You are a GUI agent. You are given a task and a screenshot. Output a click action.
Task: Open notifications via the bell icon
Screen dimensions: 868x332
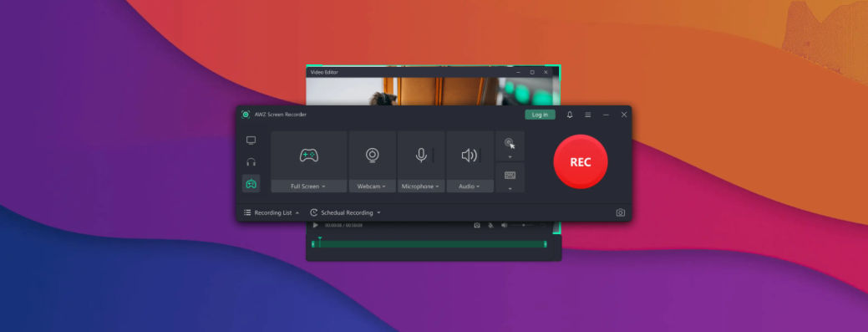[x=570, y=115]
